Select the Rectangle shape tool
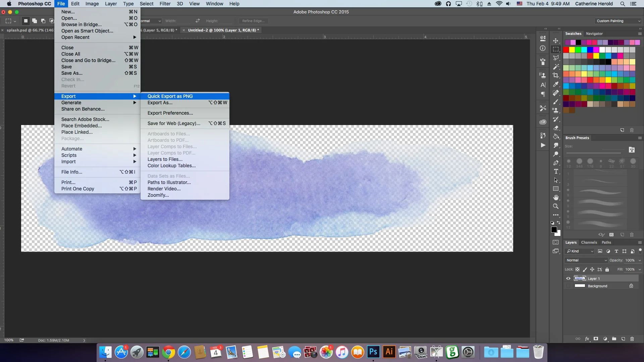This screenshot has width=644, height=362. coord(556,189)
